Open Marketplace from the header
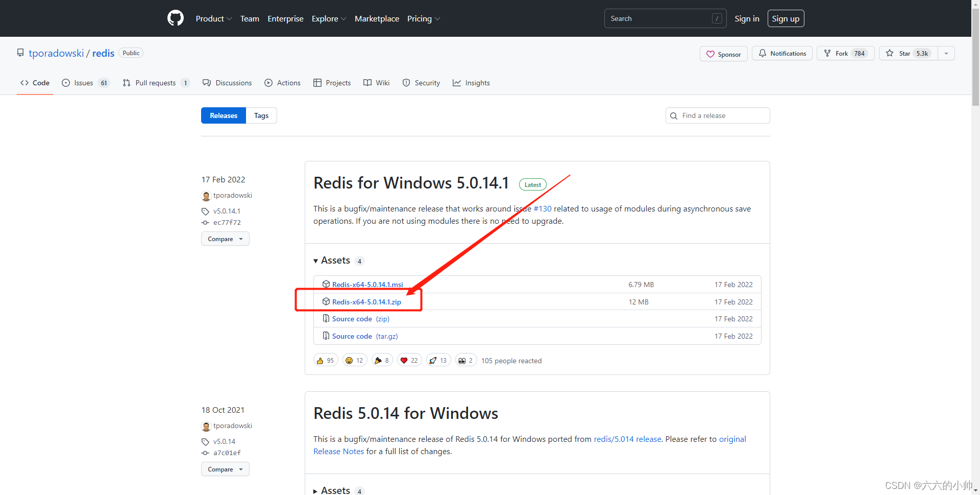This screenshot has width=980, height=495. click(x=377, y=18)
